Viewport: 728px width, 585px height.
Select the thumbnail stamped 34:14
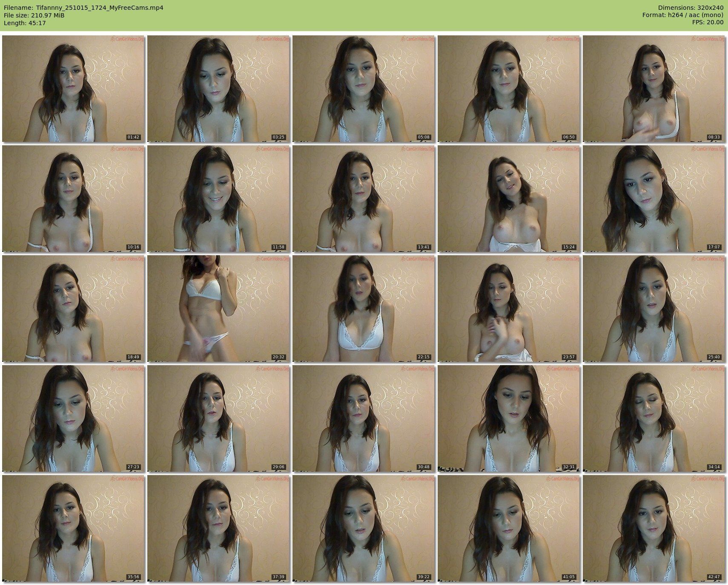click(x=654, y=418)
